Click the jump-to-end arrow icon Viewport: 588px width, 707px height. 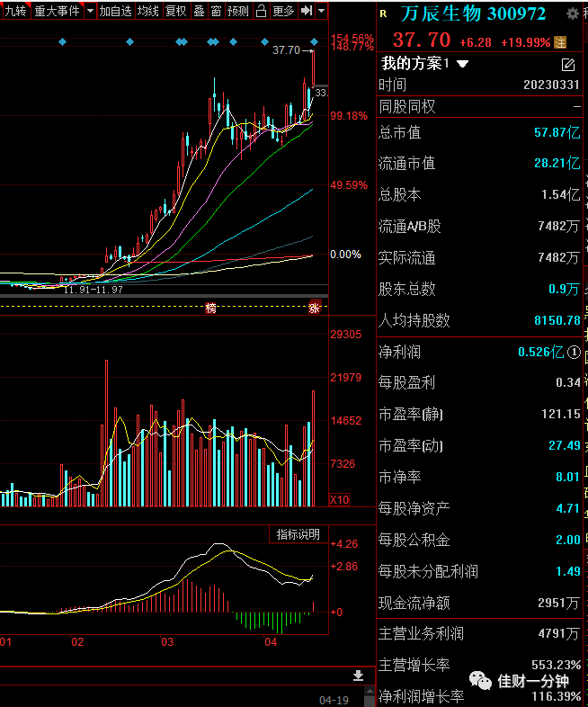click(x=307, y=11)
